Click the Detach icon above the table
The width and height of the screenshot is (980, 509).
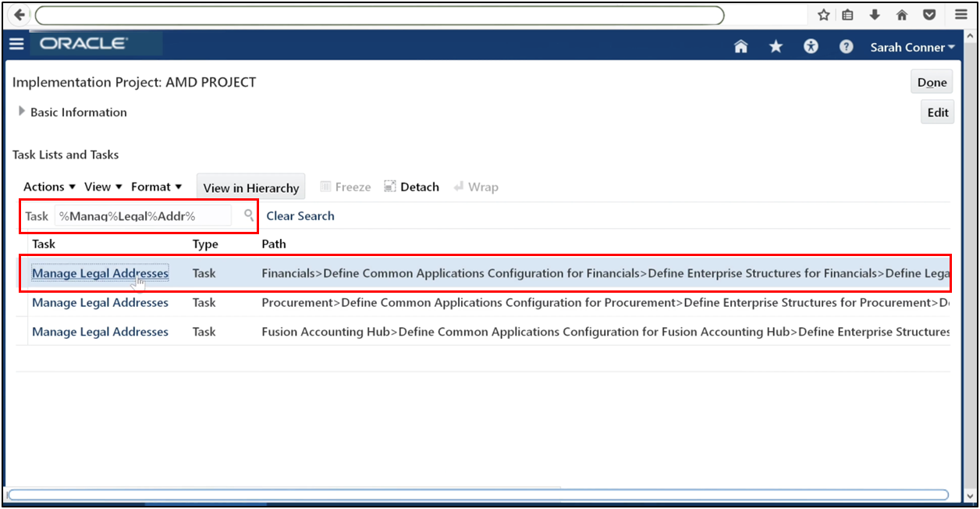click(411, 187)
